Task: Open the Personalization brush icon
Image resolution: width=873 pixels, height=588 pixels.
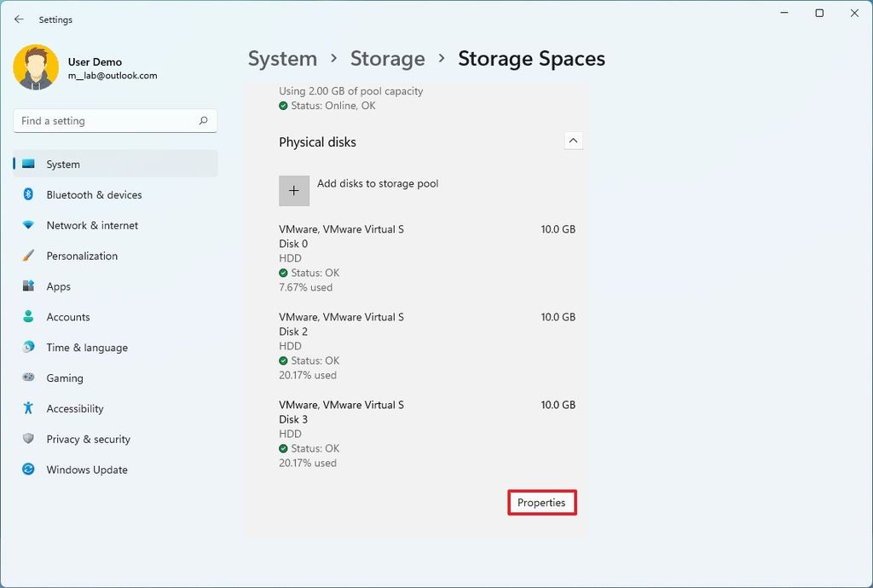Action: tap(26, 256)
